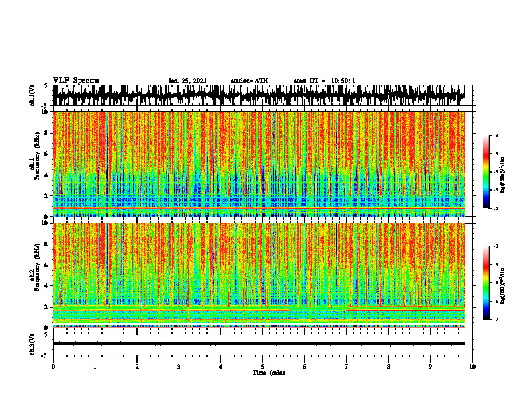Click the "-5" tick of the ch.3(V) axis
Viewport: 532px width, 411px height.
pos(46,355)
